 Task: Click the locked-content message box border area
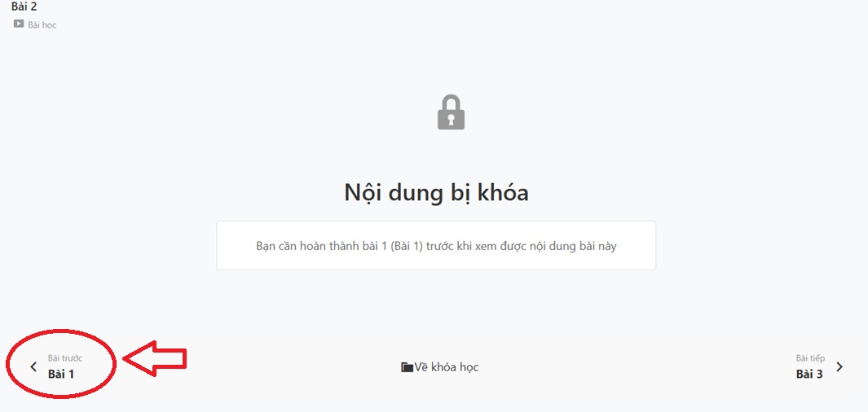tap(436, 246)
